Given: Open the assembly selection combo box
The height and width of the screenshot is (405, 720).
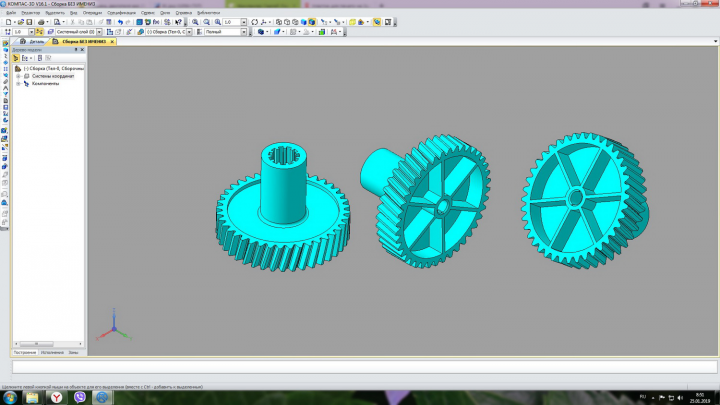Looking at the screenshot, I should tap(189, 32).
